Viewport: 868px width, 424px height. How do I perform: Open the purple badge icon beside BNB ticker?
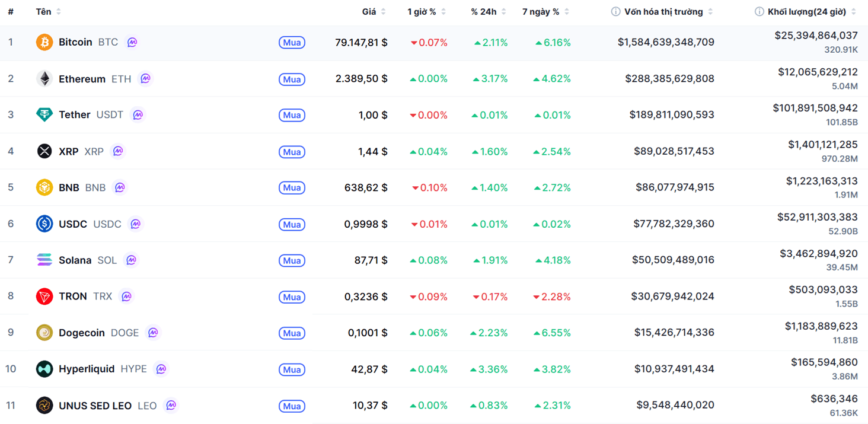(120, 187)
